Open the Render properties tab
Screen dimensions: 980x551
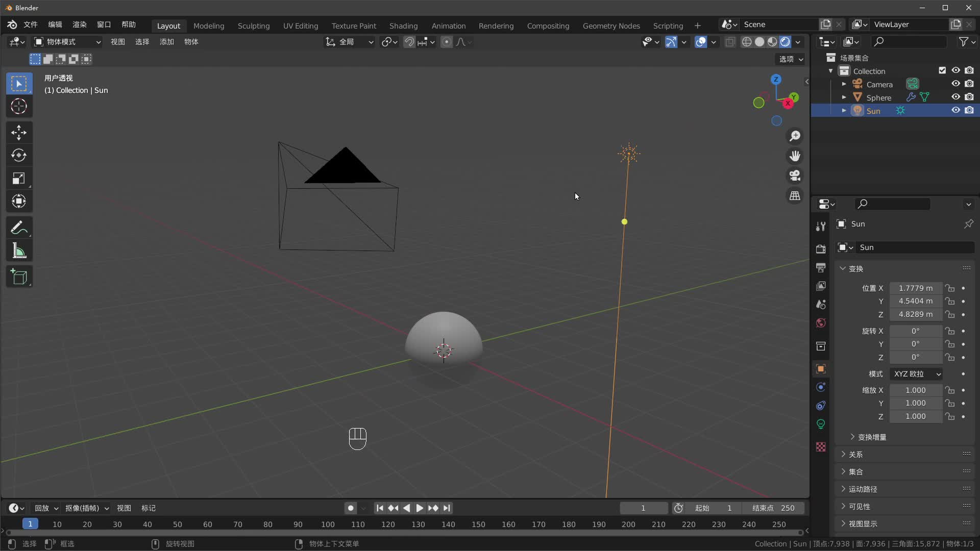click(821, 249)
